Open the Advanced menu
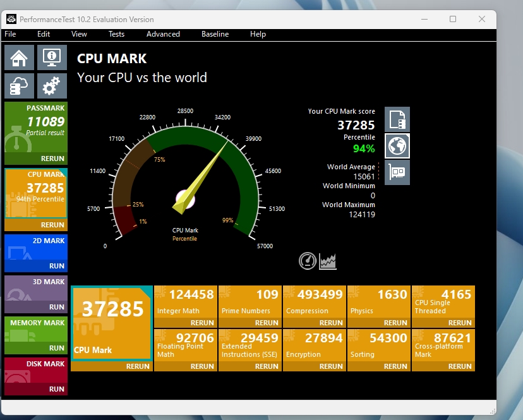The height and width of the screenshot is (420, 523). 163,34
